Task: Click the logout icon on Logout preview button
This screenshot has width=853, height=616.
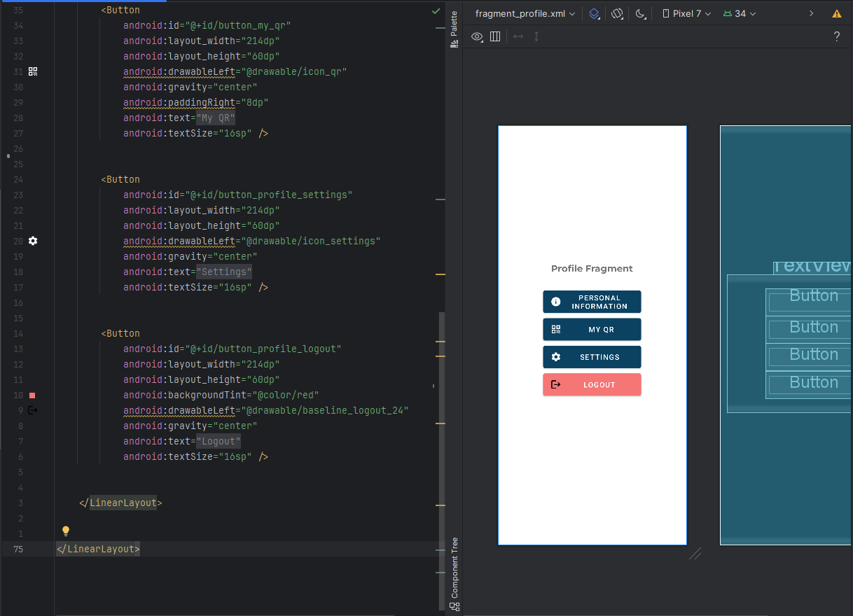Action: tap(556, 384)
